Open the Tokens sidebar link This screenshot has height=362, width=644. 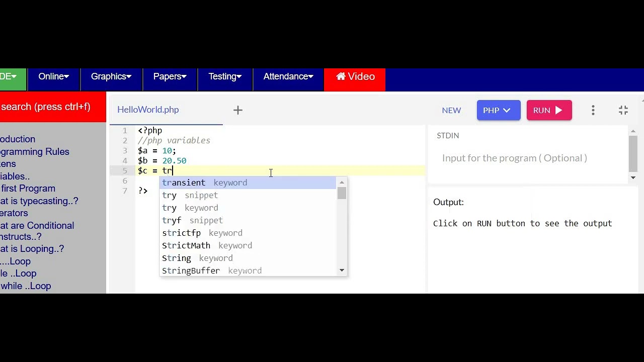point(8,164)
